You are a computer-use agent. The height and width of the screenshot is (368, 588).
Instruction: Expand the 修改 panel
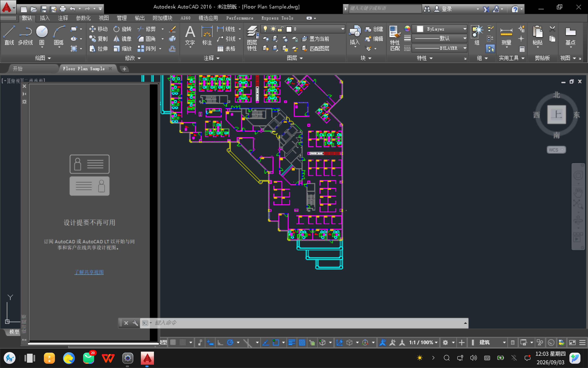pos(133,58)
